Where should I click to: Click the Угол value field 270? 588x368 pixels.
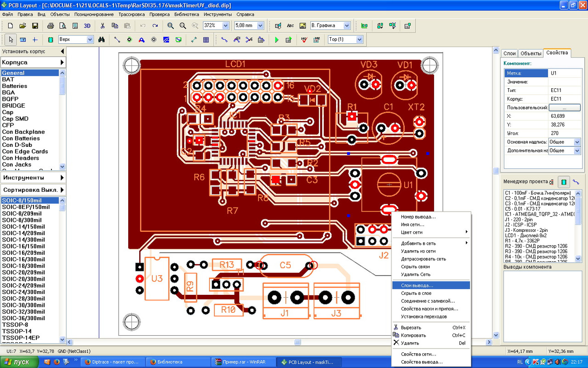pyautogui.click(x=565, y=133)
